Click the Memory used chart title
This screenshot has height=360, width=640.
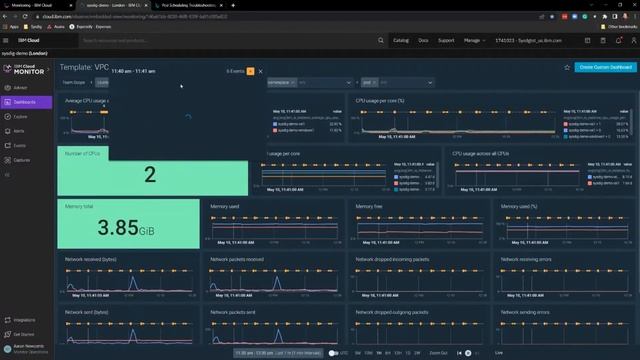pyautogui.click(x=224, y=207)
